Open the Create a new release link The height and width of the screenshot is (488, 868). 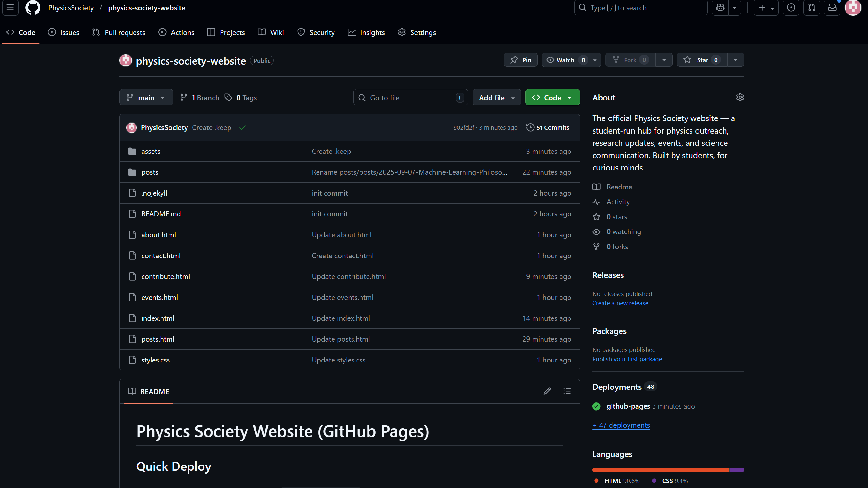coord(620,303)
